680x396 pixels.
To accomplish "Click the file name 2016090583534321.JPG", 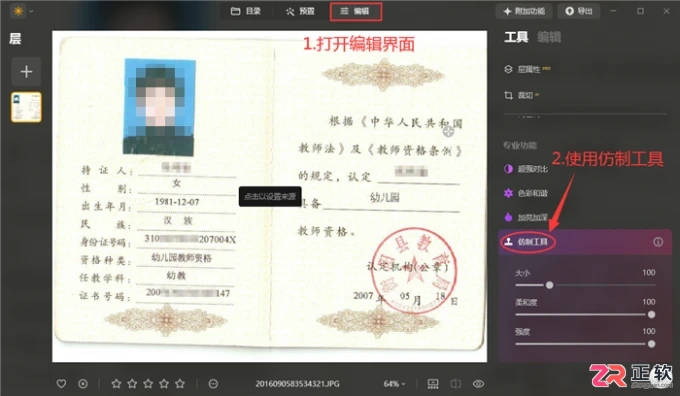I will click(x=298, y=384).
